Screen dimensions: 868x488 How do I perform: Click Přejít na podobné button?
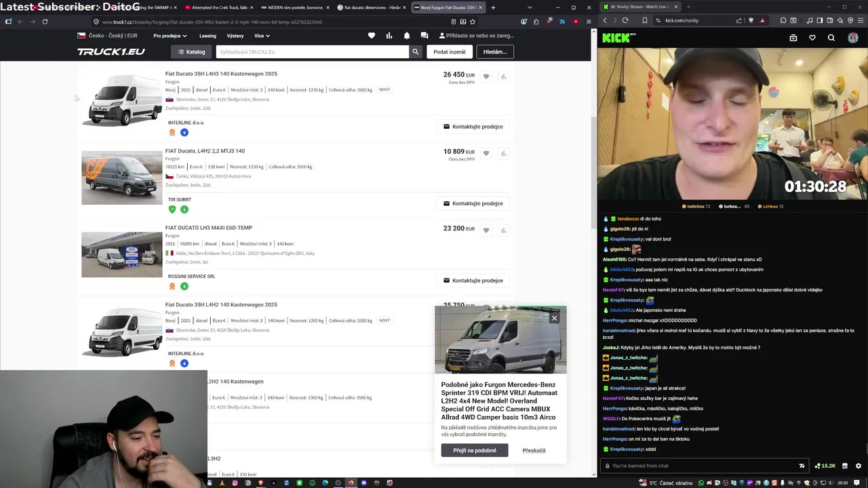click(475, 450)
